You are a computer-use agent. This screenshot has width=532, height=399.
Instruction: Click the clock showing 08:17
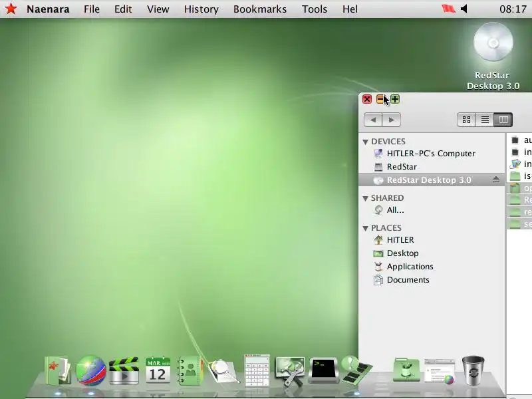(x=513, y=9)
